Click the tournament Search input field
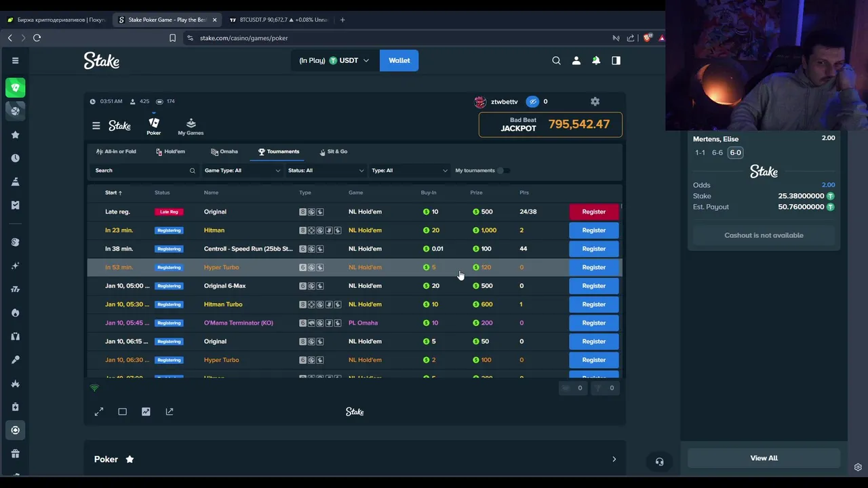 (144, 171)
